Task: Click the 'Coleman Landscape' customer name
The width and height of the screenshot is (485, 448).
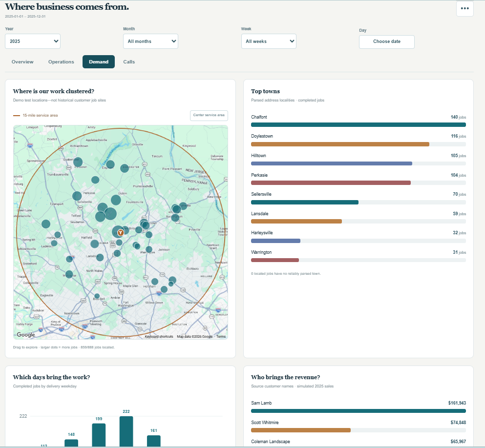Action: (270, 442)
